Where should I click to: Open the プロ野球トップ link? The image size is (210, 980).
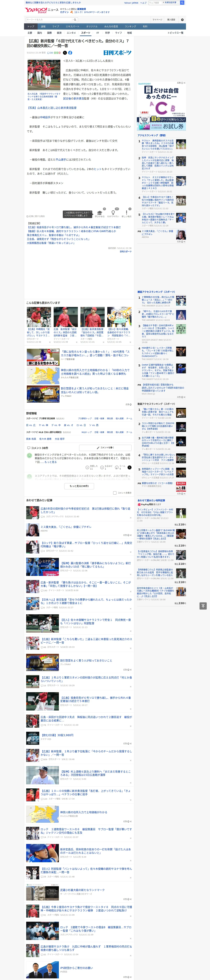[85, 418]
